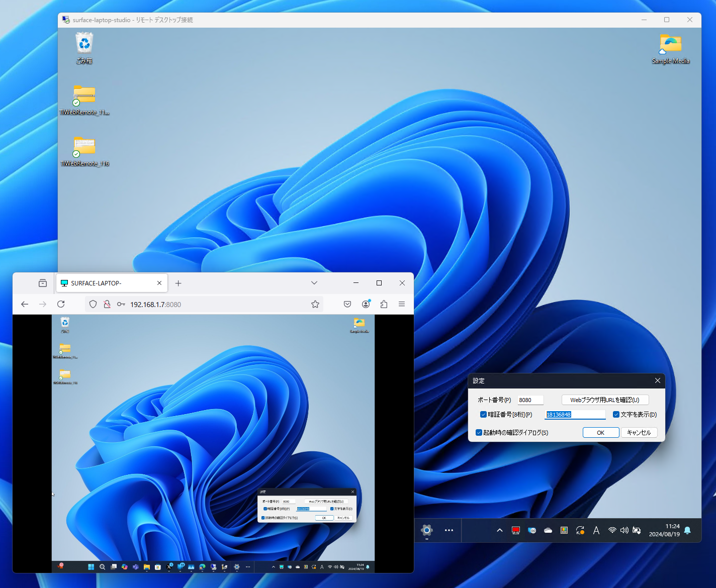
Task: Close the SURFACE-LAPTOP- tab
Action: (x=159, y=283)
